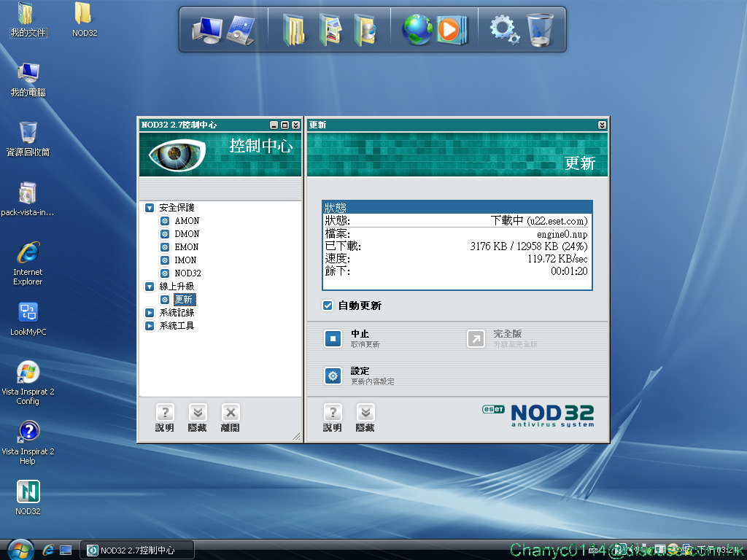Select the EMON module entry
The image size is (747, 560).
coord(186,247)
